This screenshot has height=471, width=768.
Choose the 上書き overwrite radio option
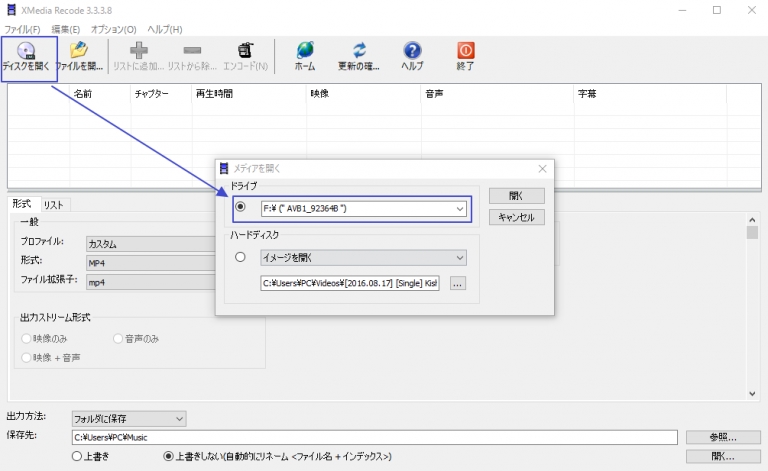77,456
